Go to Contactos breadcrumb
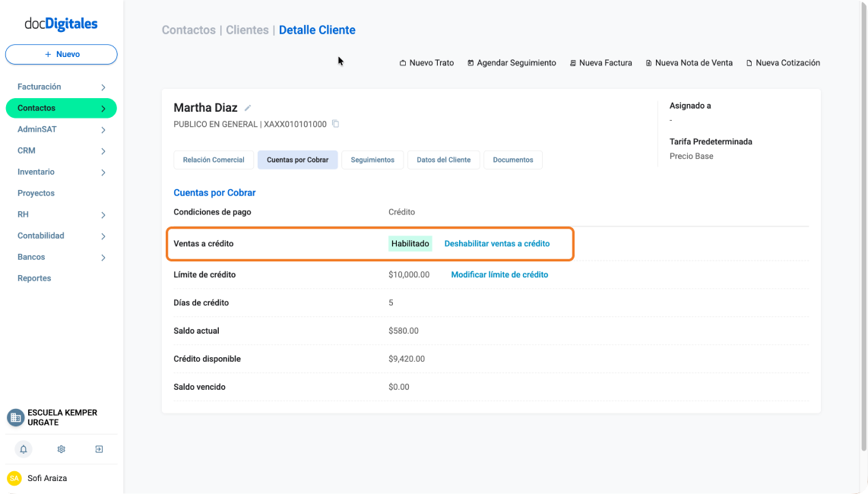 click(x=188, y=30)
